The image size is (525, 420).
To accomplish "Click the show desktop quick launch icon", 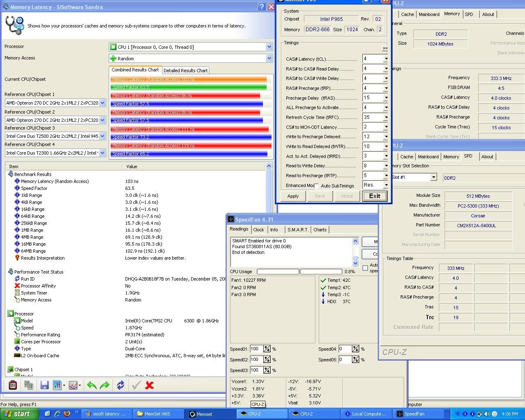I will pos(48,414).
